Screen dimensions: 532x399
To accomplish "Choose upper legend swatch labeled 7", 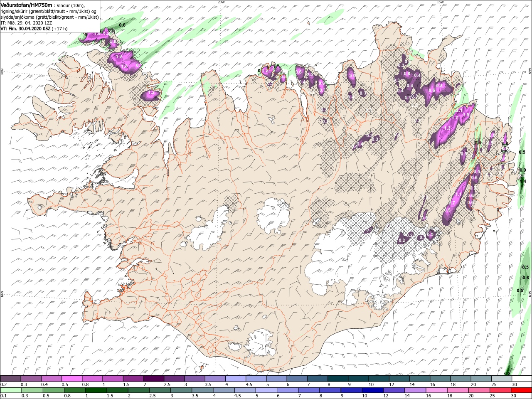I will 318,379.
